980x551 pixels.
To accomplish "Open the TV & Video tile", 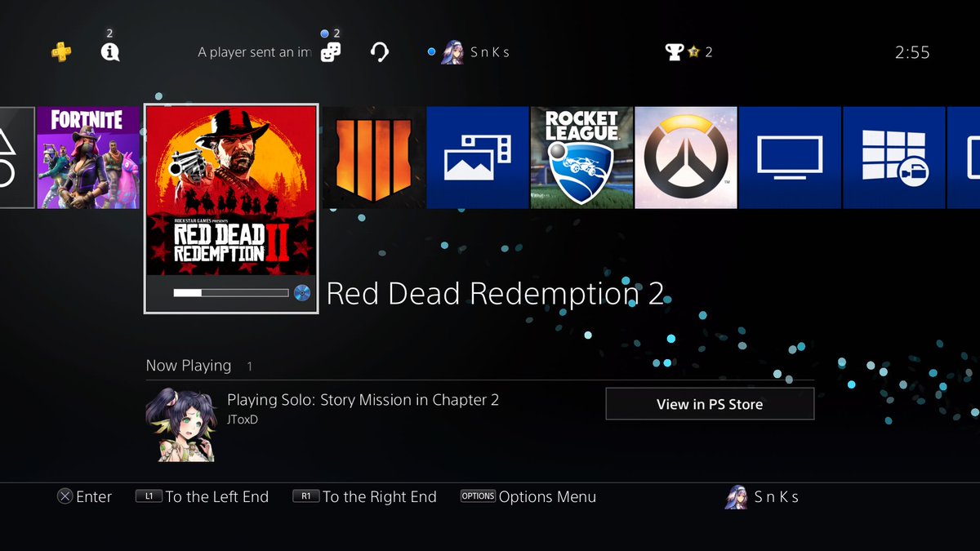I will pyautogui.click(x=790, y=158).
